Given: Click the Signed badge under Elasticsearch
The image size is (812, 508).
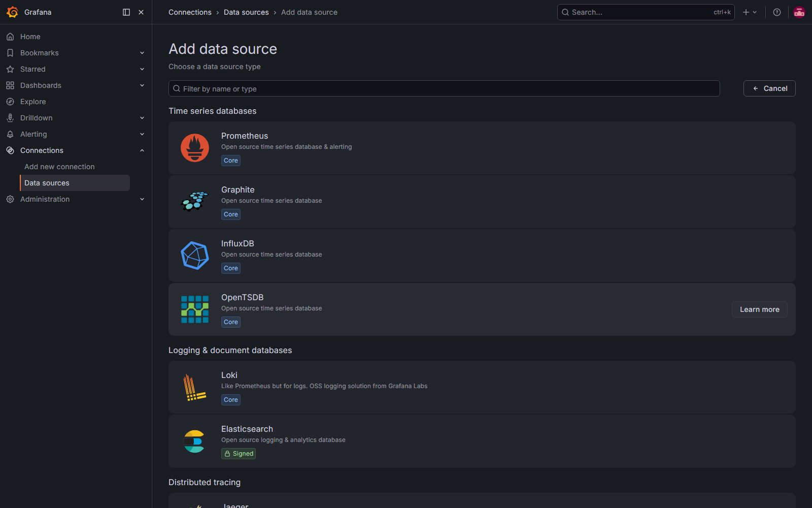Looking at the screenshot, I should click(x=239, y=454).
